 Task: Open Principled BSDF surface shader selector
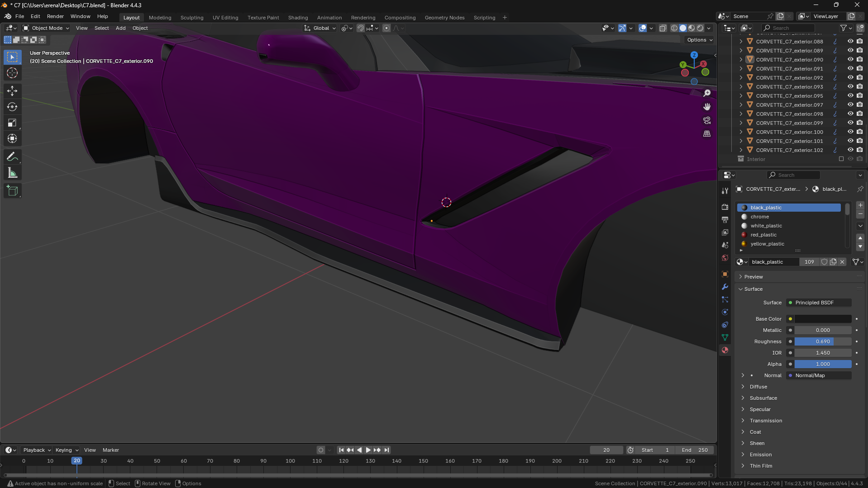pyautogui.click(x=819, y=303)
